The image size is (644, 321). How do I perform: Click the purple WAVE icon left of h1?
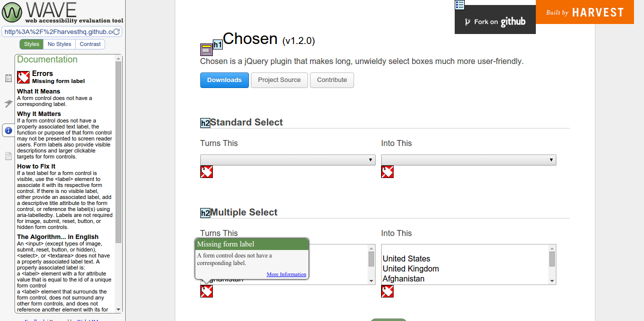(x=206, y=49)
